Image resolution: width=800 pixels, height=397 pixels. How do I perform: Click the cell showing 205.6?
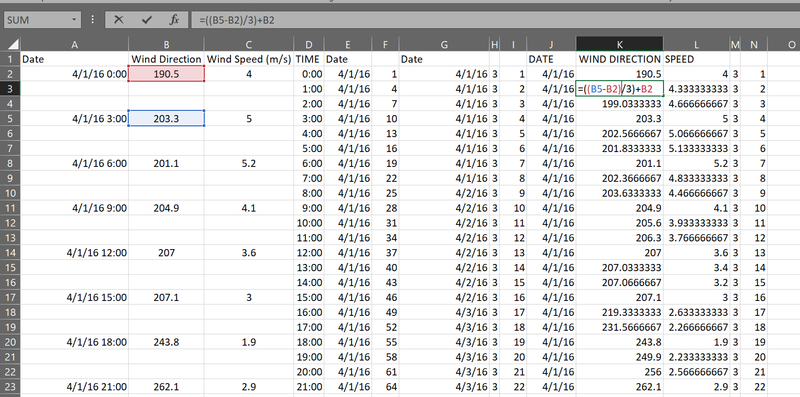click(x=620, y=223)
